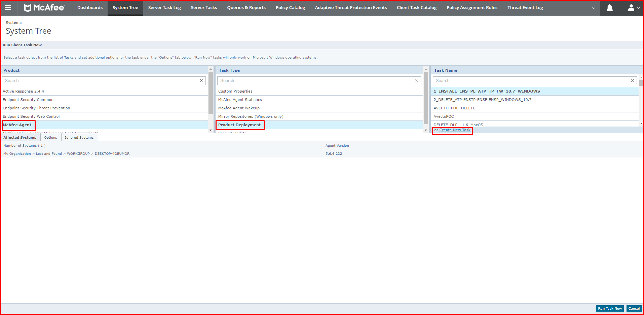The height and width of the screenshot is (315, 644).
Task: Expand the more-tabs chevron in nav bar
Action: pos(594,8)
